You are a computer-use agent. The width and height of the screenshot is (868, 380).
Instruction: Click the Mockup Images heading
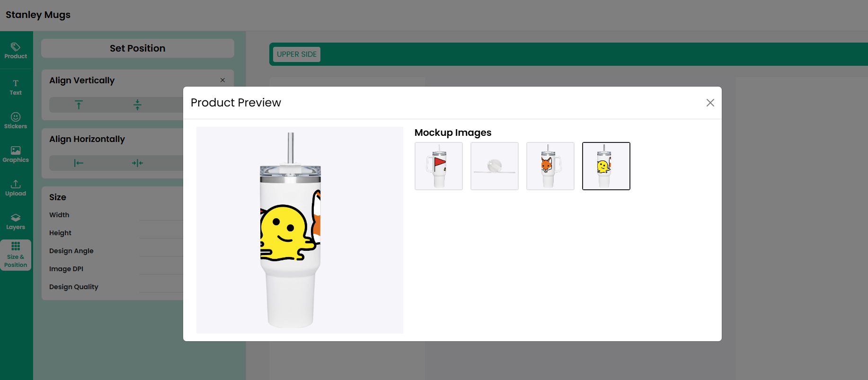click(x=453, y=133)
